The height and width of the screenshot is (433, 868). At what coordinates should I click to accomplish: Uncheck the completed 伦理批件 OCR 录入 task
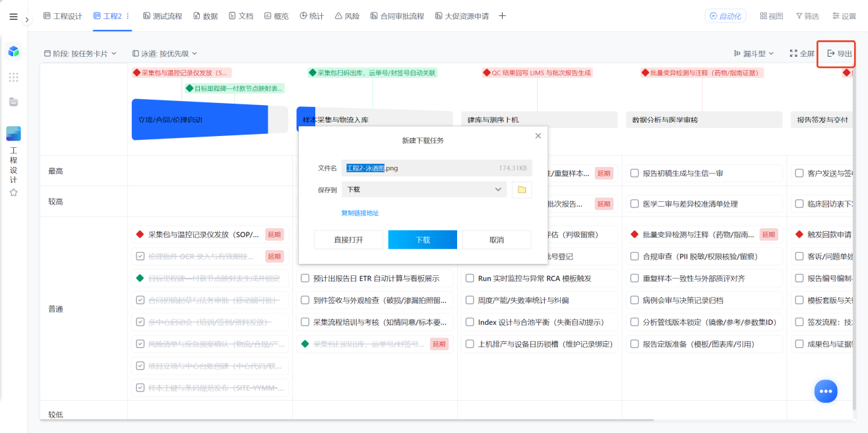pyautogui.click(x=140, y=256)
